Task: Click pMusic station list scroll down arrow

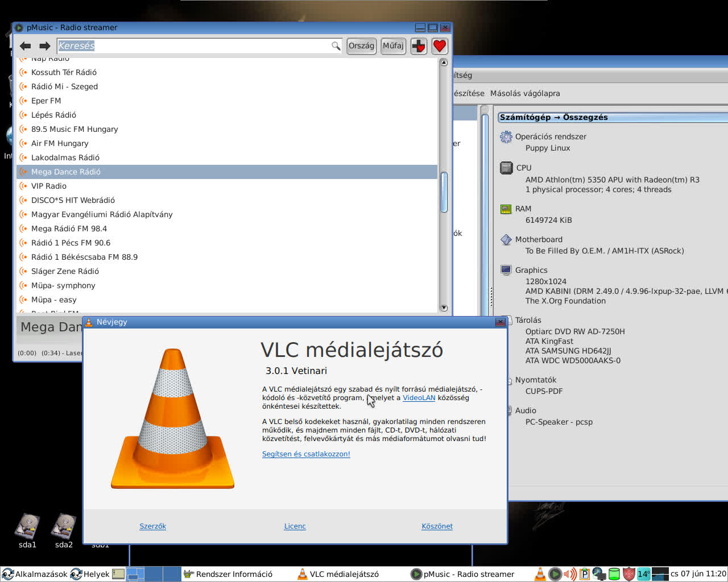Action: [x=444, y=307]
